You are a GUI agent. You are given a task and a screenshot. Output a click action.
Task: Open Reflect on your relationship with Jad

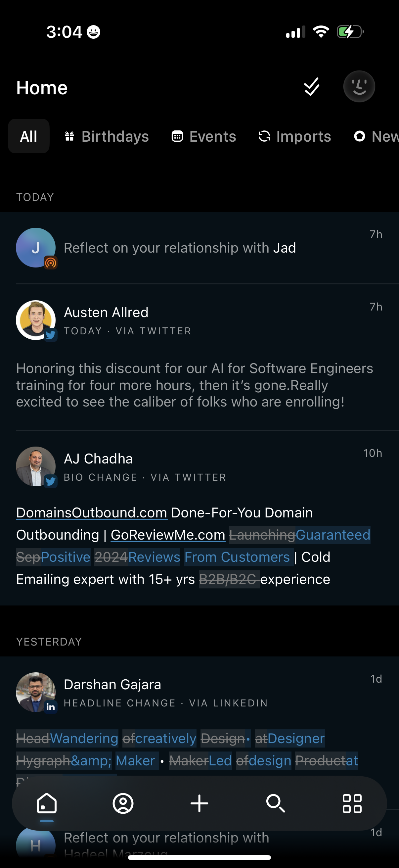click(180, 248)
